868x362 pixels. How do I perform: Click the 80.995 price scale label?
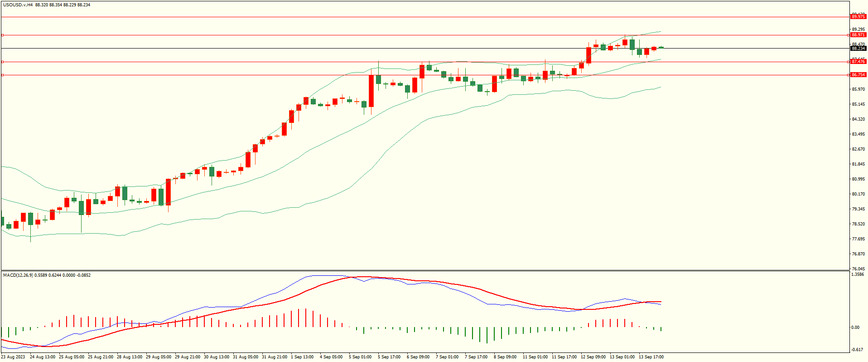pyautogui.click(x=858, y=179)
